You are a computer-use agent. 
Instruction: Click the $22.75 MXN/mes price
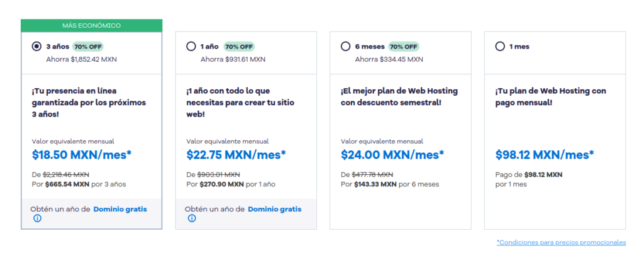[x=236, y=155]
